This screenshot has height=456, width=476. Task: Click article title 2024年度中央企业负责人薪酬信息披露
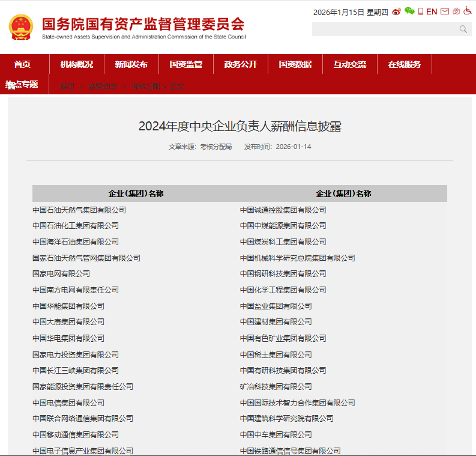tap(240, 126)
